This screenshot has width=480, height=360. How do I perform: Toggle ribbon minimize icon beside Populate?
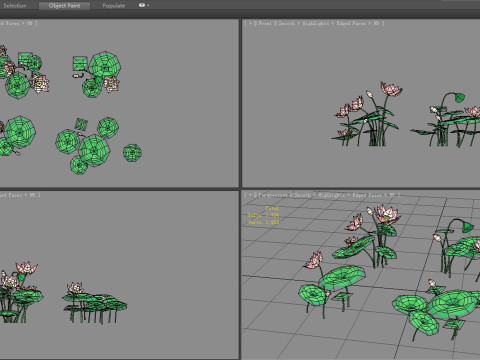tap(142, 5)
